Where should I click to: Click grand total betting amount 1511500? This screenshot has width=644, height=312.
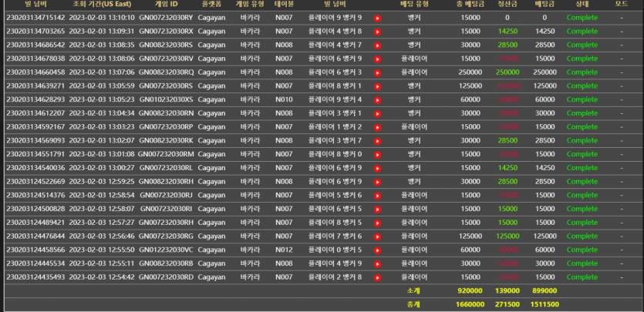point(545,304)
